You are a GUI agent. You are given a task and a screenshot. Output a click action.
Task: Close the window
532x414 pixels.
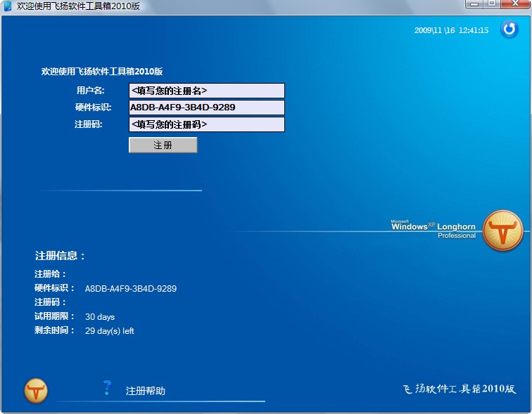(x=514, y=4)
